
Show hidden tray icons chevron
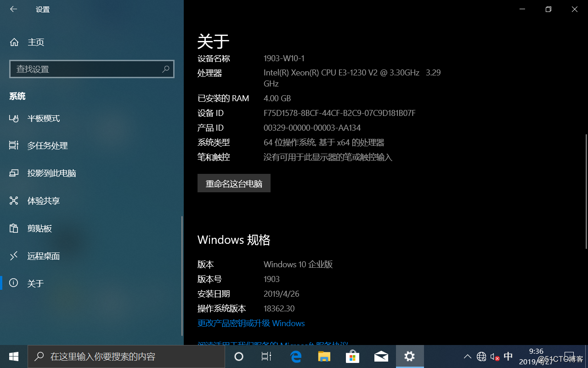[x=467, y=356]
